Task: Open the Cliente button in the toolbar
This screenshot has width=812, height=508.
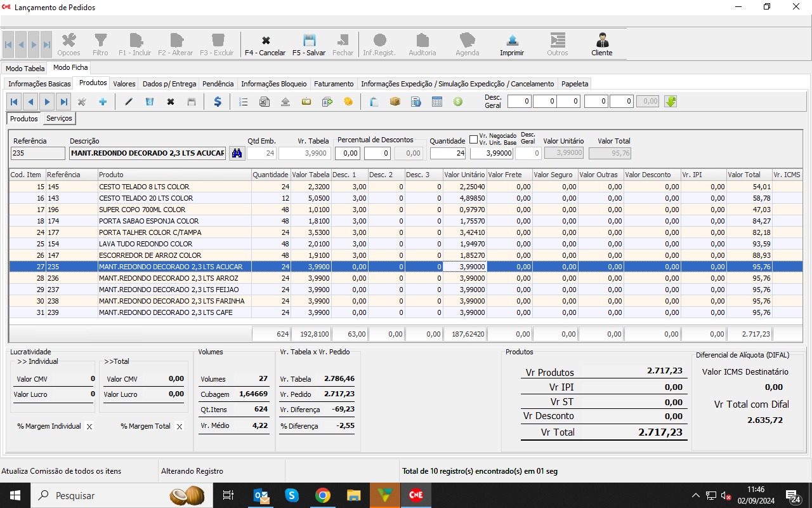Action: click(601, 44)
